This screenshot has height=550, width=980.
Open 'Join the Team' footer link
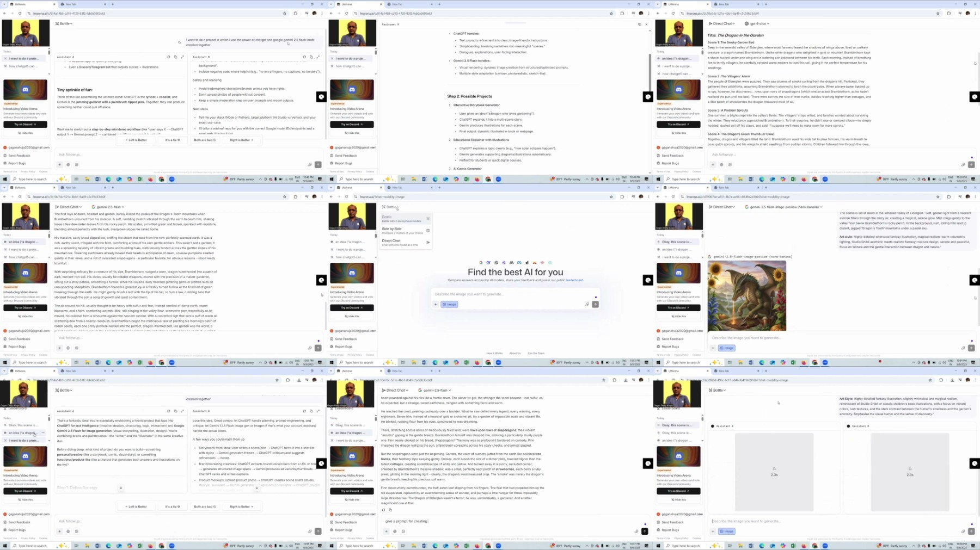pyautogui.click(x=536, y=353)
